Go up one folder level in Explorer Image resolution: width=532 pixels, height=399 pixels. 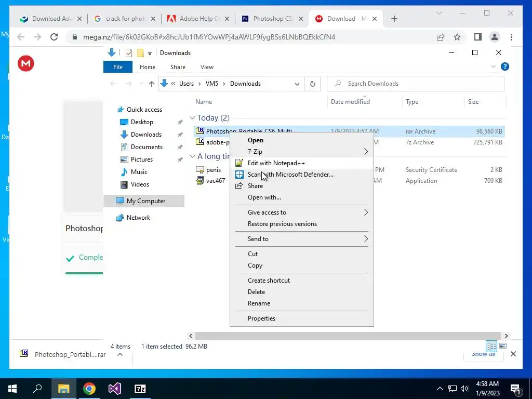click(151, 84)
